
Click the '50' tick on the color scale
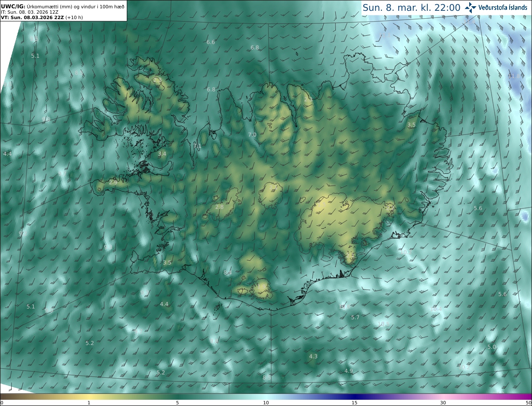coord(529,403)
